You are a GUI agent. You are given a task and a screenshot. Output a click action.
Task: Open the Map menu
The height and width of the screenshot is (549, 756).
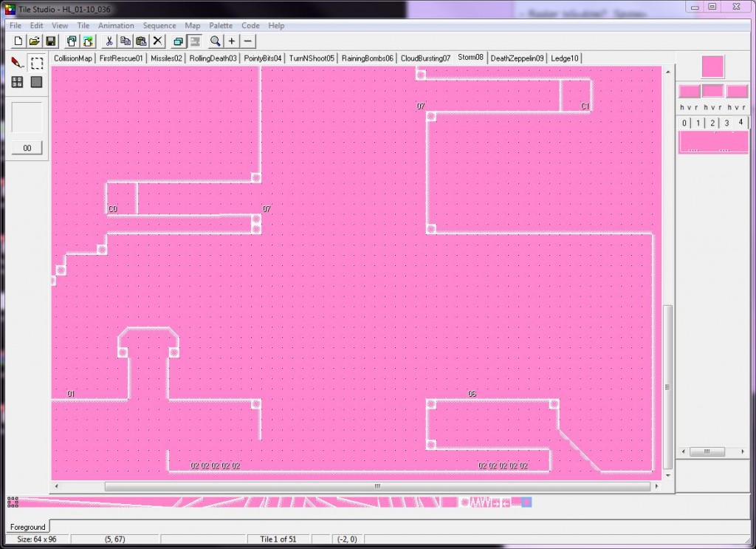pyautogui.click(x=193, y=26)
